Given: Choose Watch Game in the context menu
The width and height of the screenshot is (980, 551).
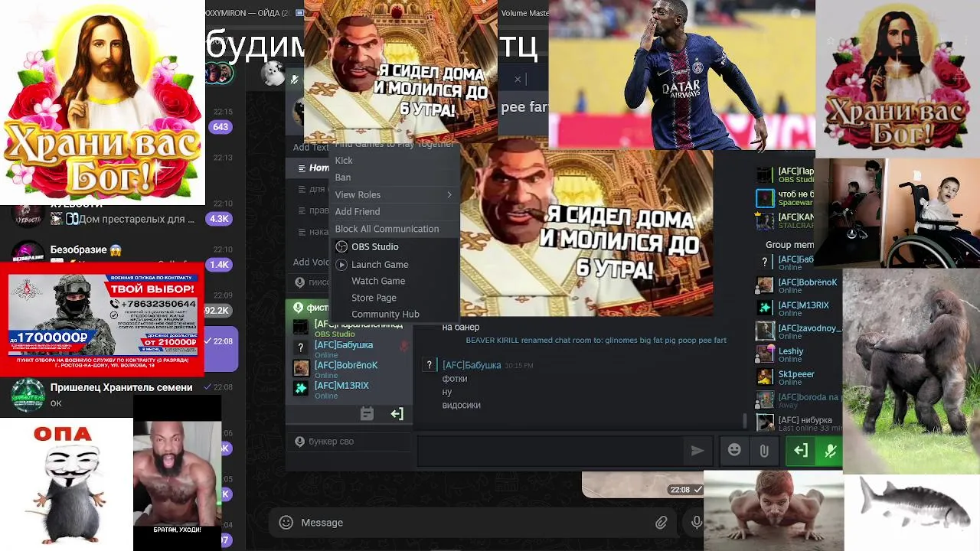Looking at the screenshot, I should 378,281.
